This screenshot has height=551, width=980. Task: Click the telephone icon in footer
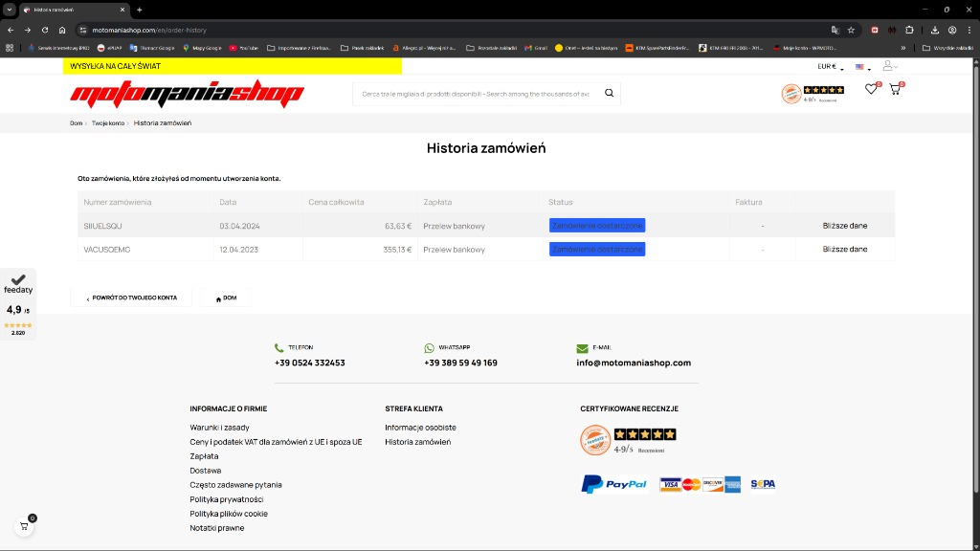click(278, 348)
